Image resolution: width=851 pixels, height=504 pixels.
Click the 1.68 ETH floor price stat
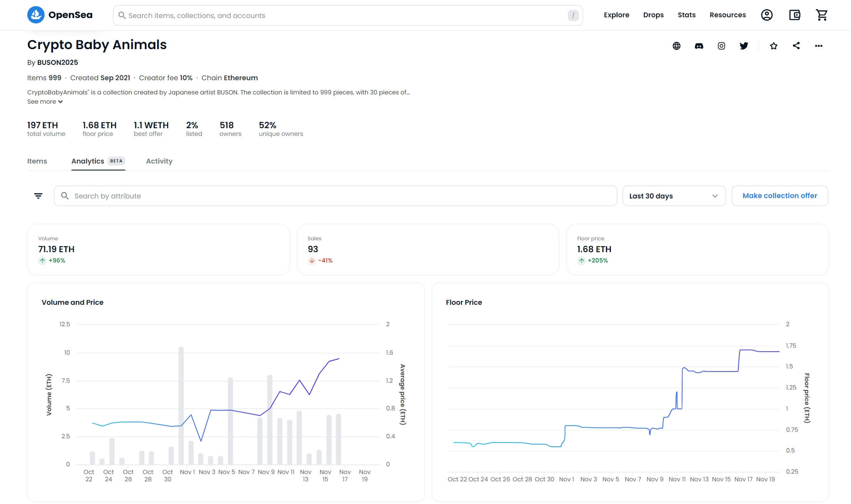coord(100,129)
